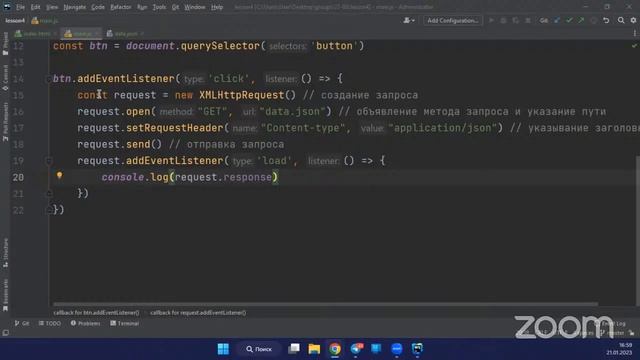Open the Tools menu
This screenshot has height=360, width=640.
point(159,7)
